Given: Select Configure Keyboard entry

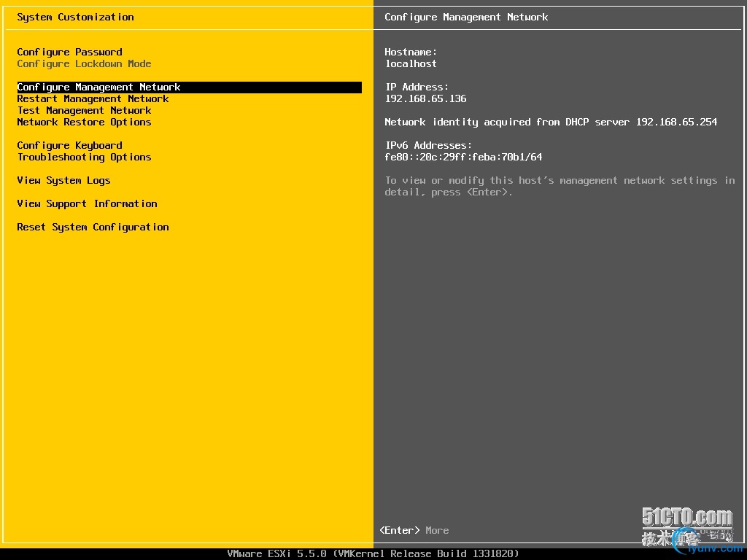Looking at the screenshot, I should [69, 146].
